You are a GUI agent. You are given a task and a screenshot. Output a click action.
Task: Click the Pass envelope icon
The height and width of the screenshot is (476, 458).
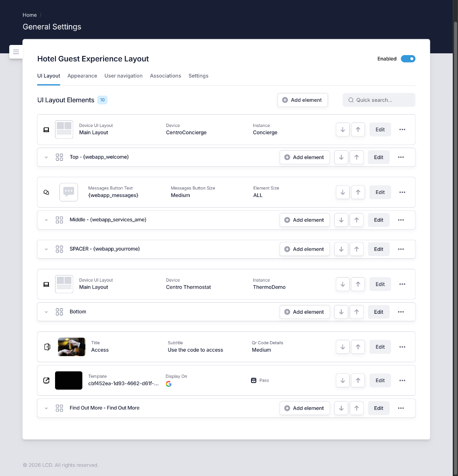(x=253, y=380)
